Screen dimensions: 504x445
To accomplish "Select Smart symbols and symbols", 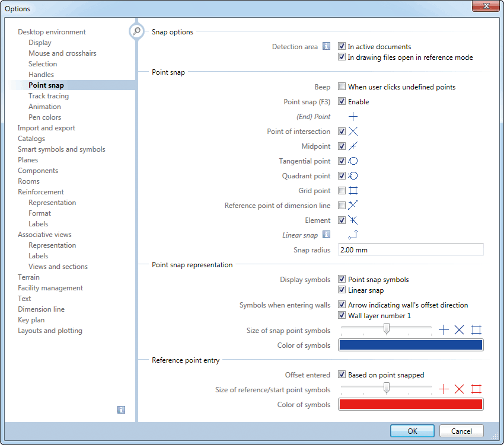I will pyautogui.click(x=62, y=149).
